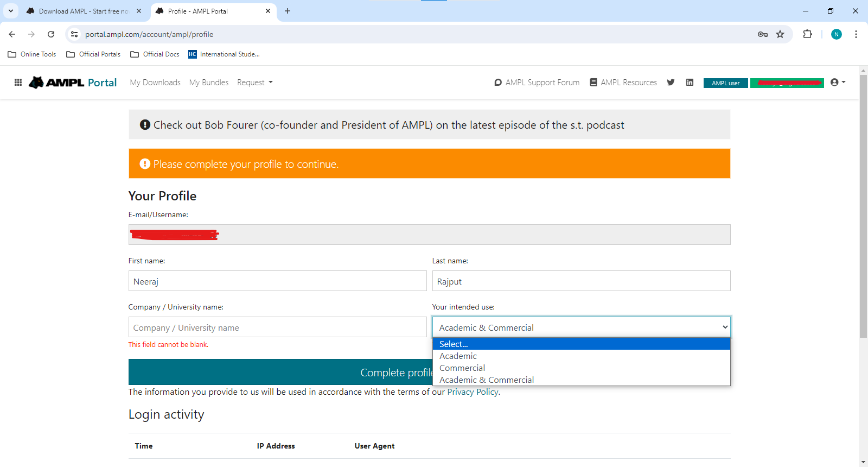Click the Complete profile button

pos(280,372)
